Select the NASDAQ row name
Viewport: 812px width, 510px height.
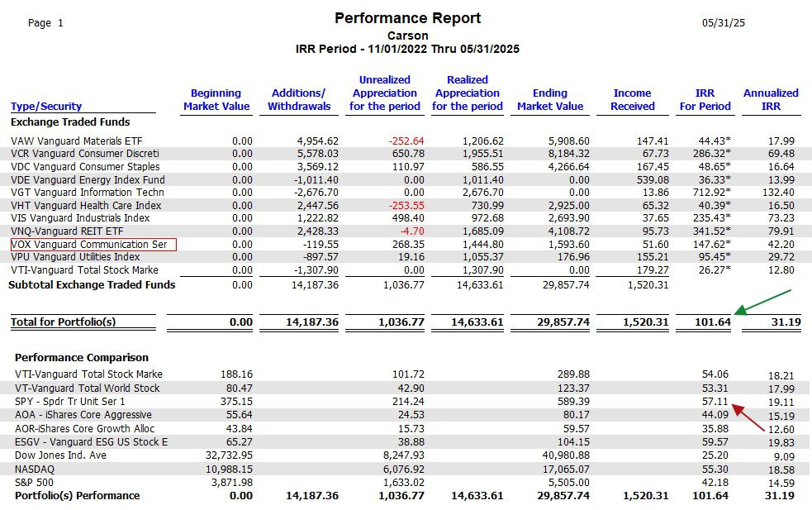coord(35,469)
